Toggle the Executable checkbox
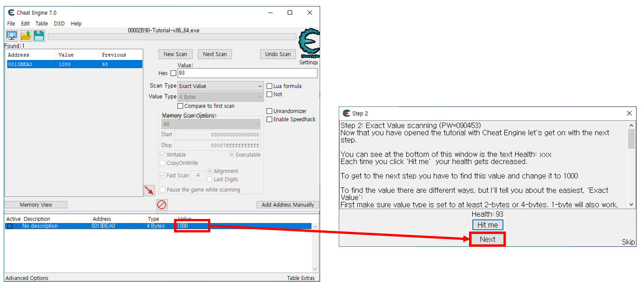The height and width of the screenshot is (291, 644). tap(232, 155)
